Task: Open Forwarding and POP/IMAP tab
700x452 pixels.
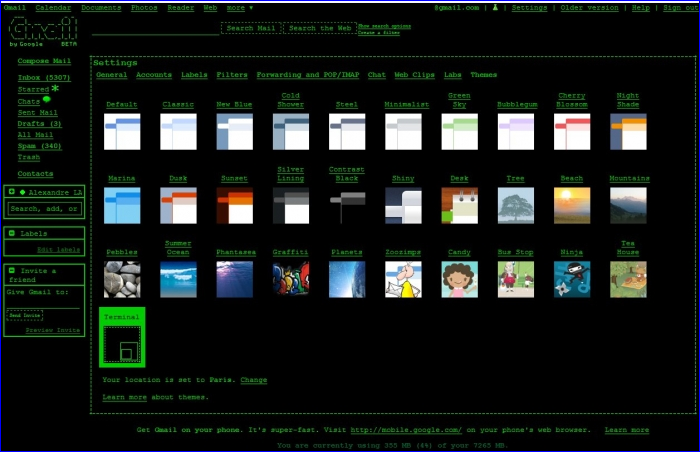Action: point(308,75)
